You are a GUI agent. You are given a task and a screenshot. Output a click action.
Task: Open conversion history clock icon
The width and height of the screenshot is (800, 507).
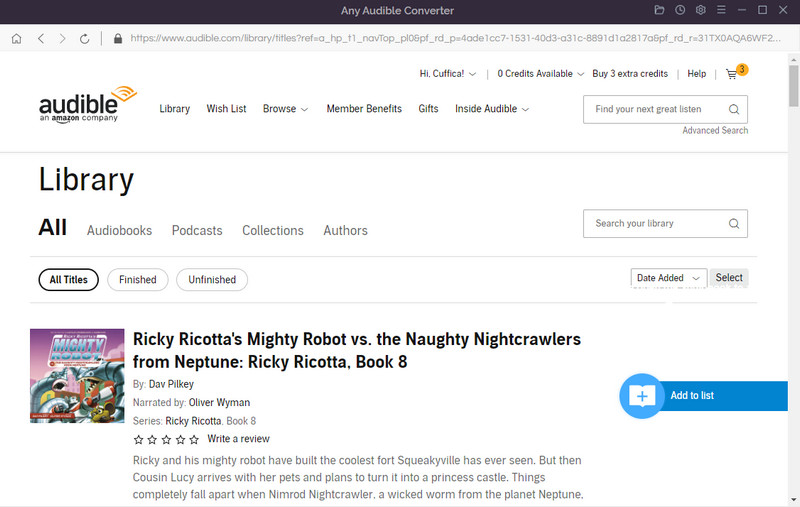tap(680, 10)
